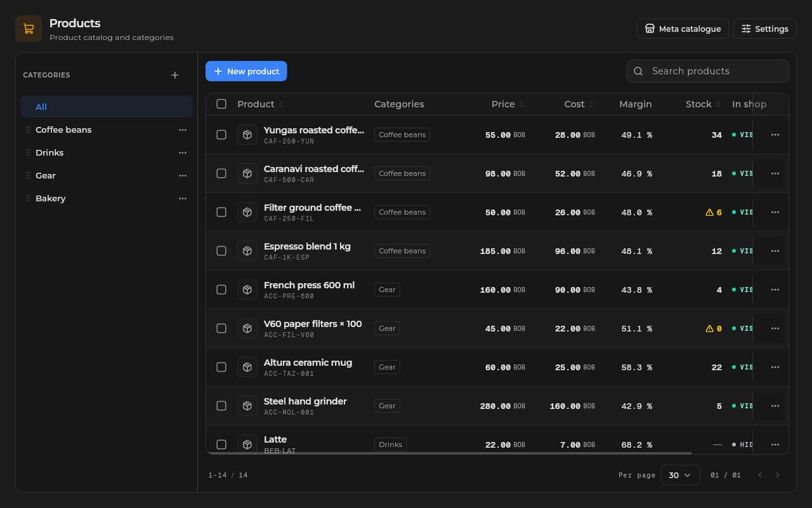Click low stock warning on Filter ground coffee

coord(709,212)
